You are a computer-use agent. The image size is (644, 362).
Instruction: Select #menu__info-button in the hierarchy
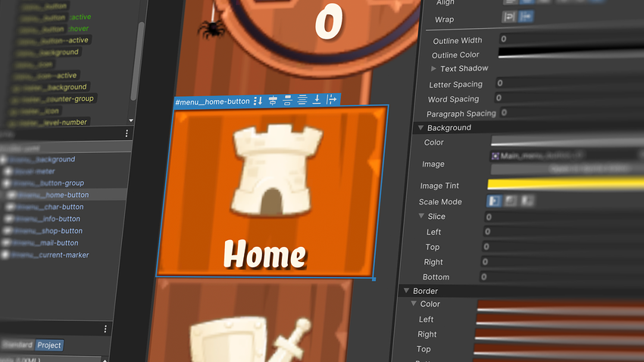pos(46,219)
